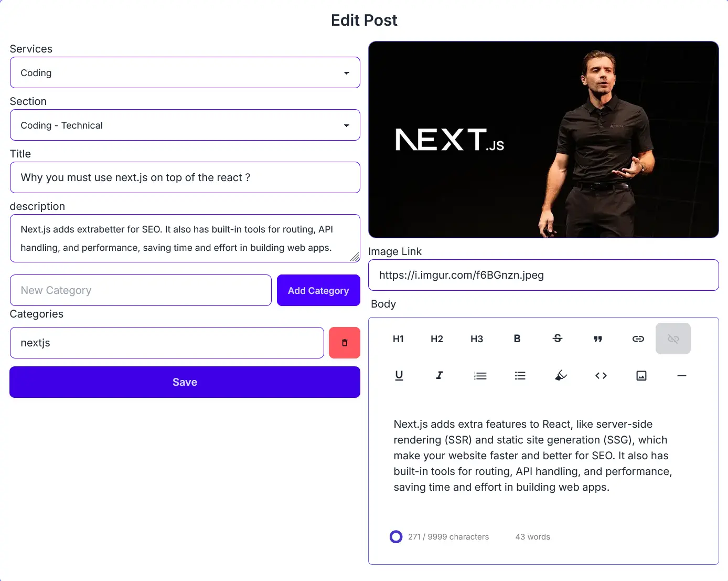Focus the Title input field

pyautogui.click(x=185, y=177)
